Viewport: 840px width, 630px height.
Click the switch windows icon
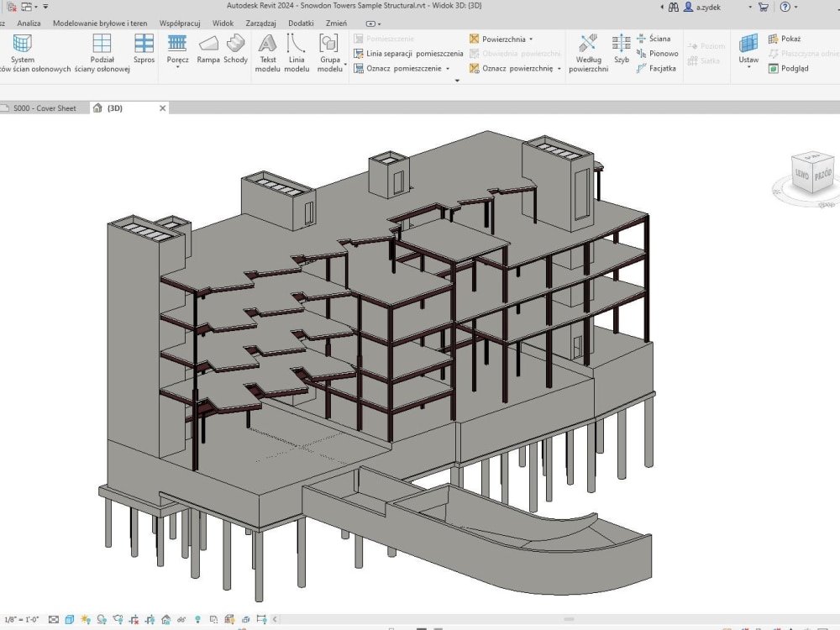click(26, 7)
